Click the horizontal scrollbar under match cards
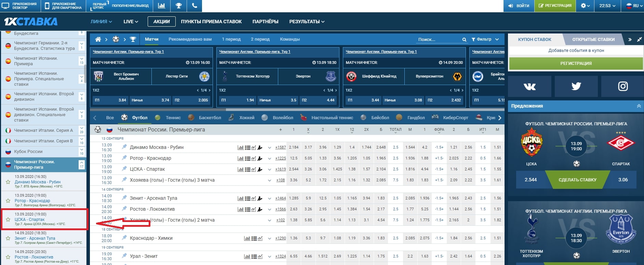The height and width of the screenshot is (265, 644). coord(158,110)
